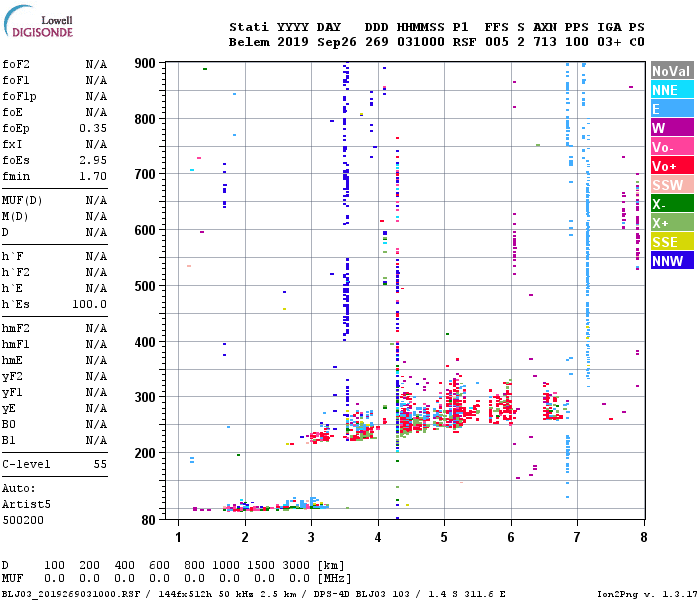Select the NoVal legend swatch
This screenshot has width=700, height=600.
[672, 71]
